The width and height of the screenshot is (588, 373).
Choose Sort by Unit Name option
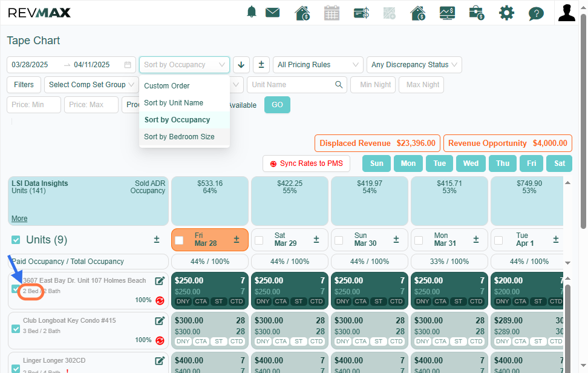coord(184,103)
